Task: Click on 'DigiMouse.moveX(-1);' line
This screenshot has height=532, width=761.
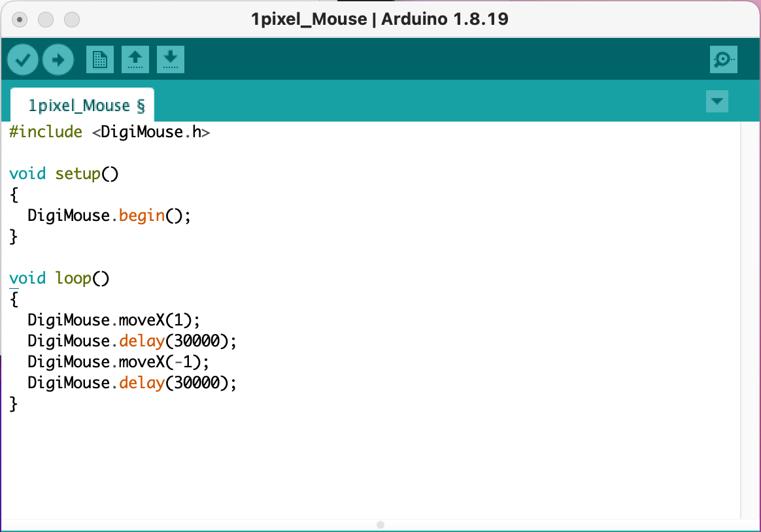Action: pos(118,362)
